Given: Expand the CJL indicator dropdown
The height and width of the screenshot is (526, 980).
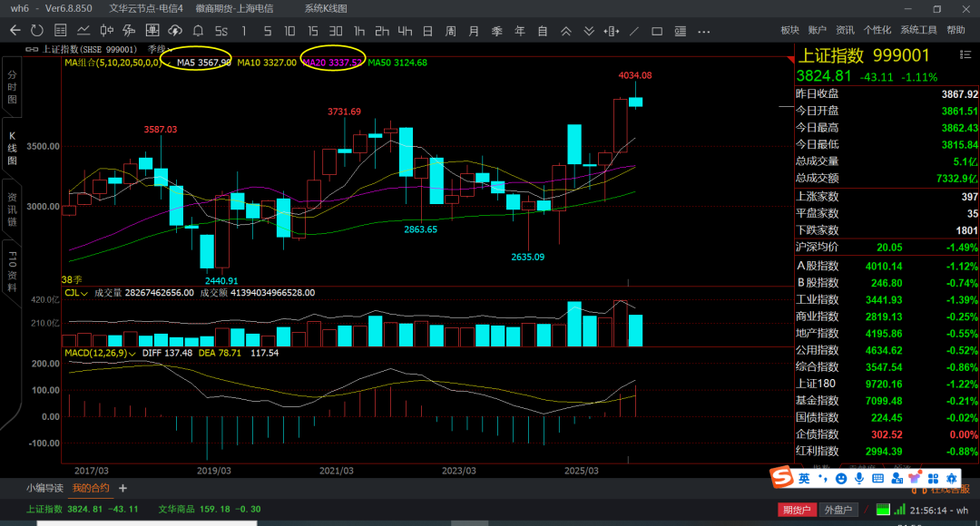Looking at the screenshot, I should click(84, 293).
